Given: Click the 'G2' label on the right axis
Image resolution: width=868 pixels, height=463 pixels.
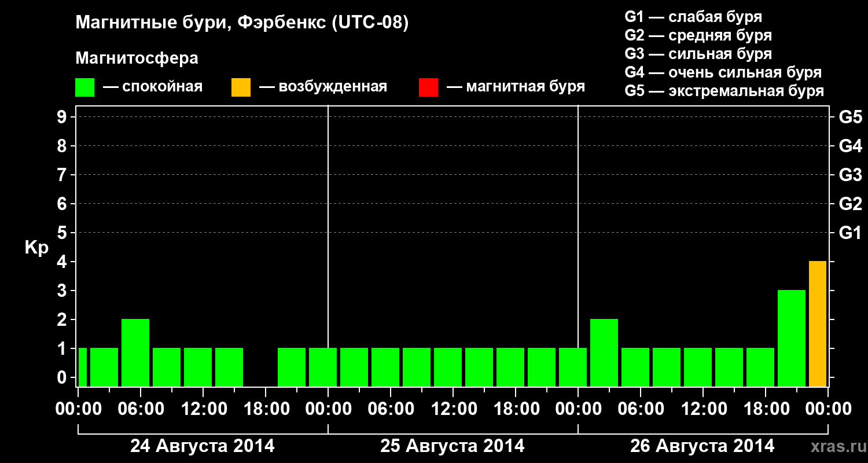Looking at the screenshot, I should 850,204.
